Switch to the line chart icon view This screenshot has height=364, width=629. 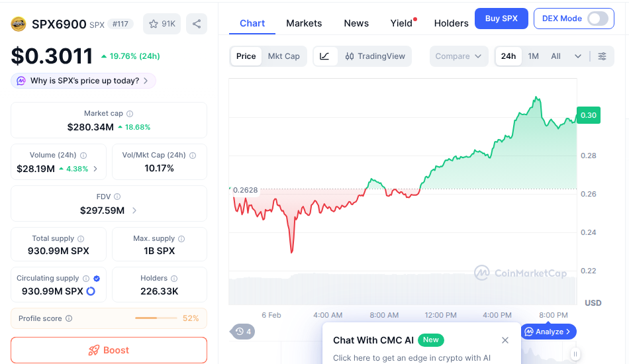point(324,56)
